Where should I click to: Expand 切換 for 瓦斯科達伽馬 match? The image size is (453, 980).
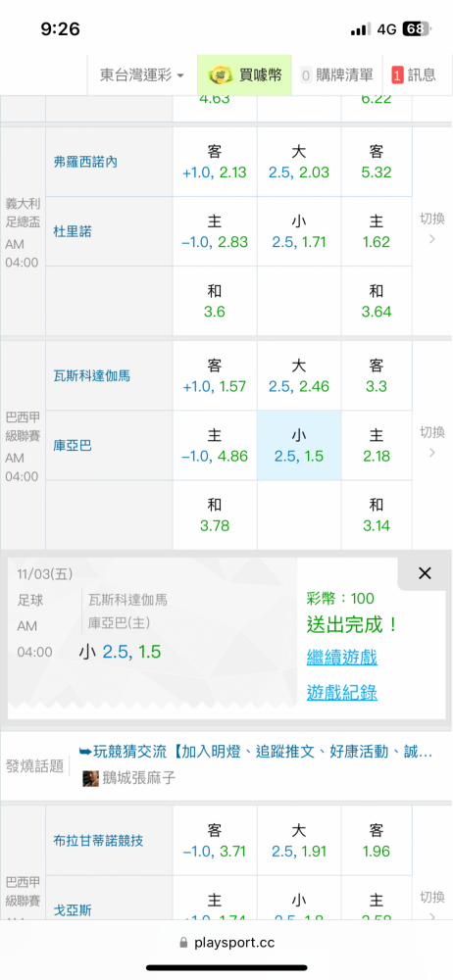pos(431,441)
